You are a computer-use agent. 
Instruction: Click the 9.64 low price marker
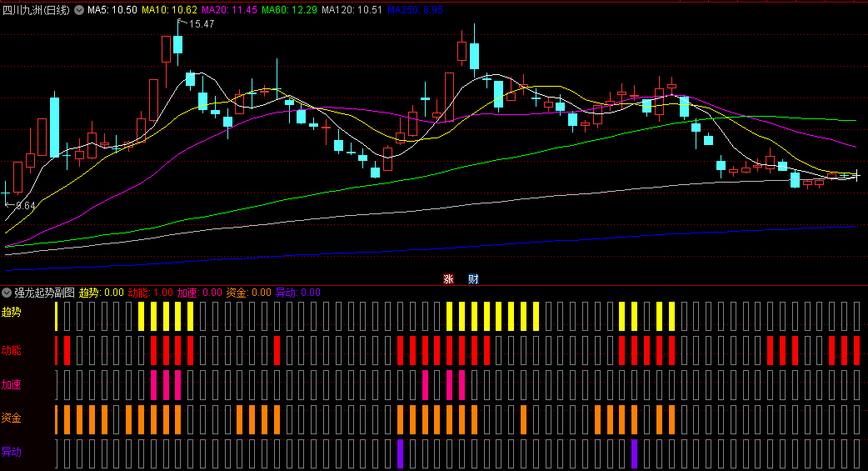pyautogui.click(x=26, y=206)
